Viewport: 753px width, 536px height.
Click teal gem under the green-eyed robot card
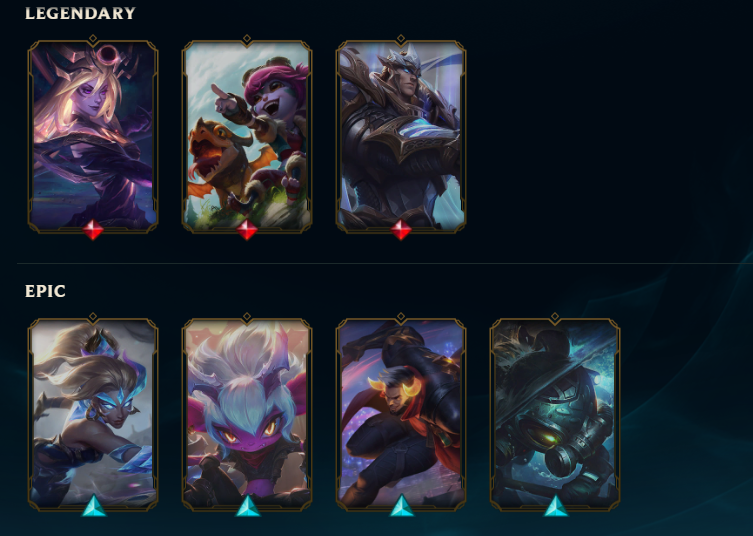tap(556, 507)
